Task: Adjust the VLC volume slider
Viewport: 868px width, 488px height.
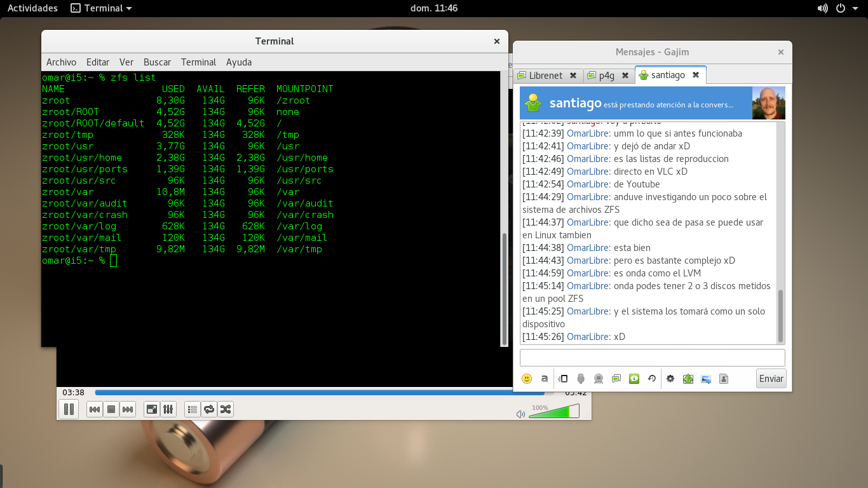Action: tap(553, 412)
